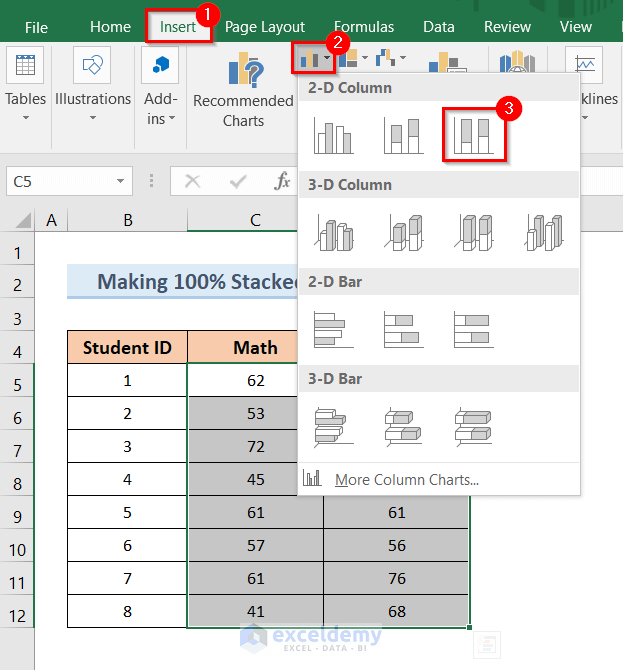Click the cell with value 56
This screenshot has width=623, height=670.
396,545
